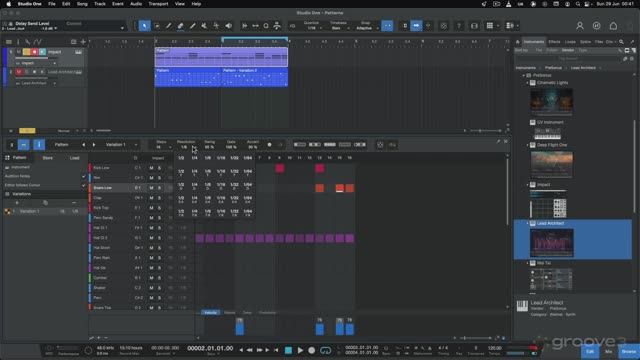This screenshot has height=360, width=640.
Task: Click the Pattern - Variation 2 clip
Action: point(254,77)
